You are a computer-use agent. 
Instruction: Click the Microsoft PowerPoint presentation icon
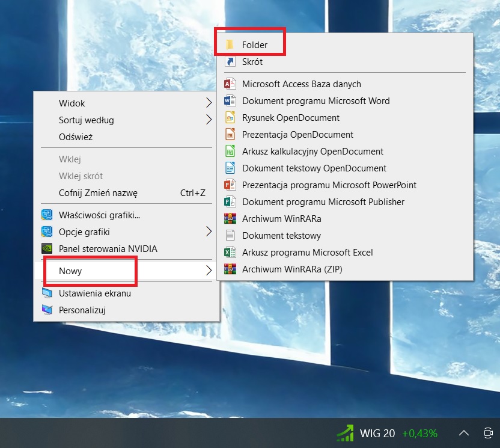230,185
